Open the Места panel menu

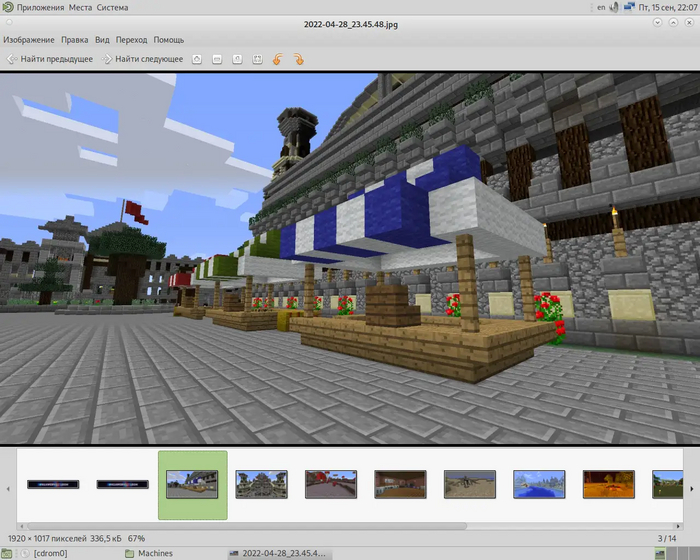pos(80,7)
